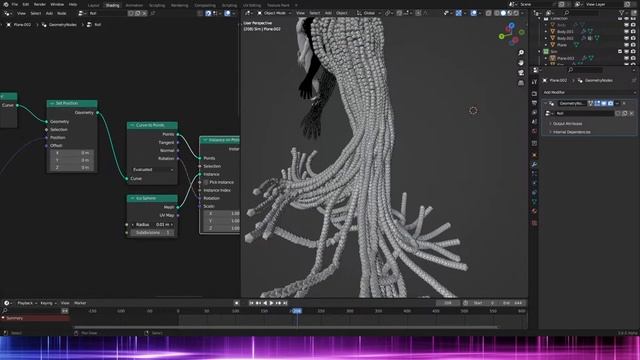Open the File menu
Viewport: 640px width, 360px height.
15,4
